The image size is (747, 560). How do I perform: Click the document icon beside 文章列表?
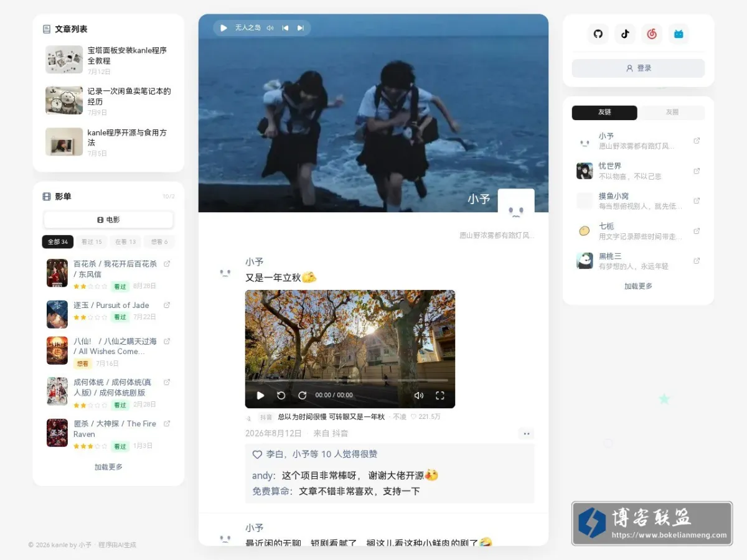[47, 29]
